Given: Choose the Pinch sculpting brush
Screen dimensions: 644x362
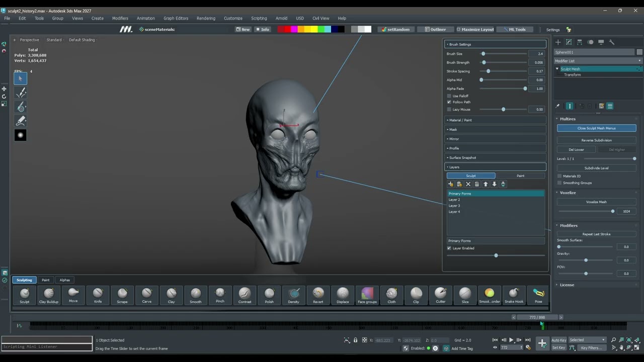Looking at the screenshot, I should click(220, 296).
